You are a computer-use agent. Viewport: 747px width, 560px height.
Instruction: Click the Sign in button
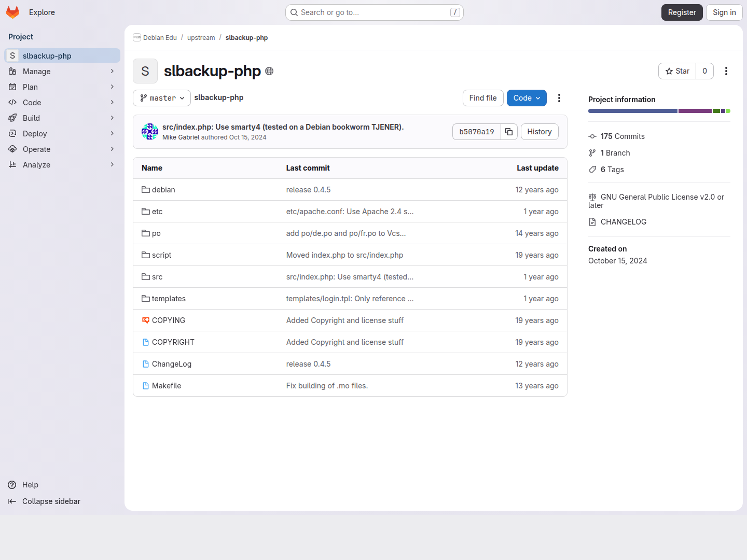724,12
